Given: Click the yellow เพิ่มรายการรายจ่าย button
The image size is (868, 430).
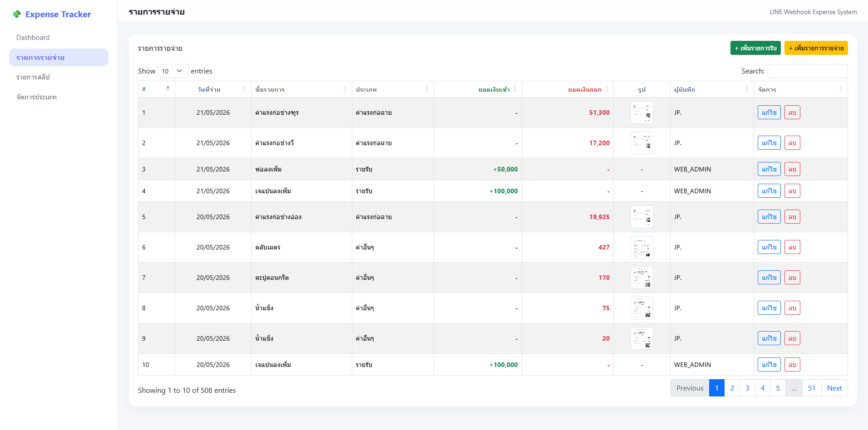Looking at the screenshot, I should pyautogui.click(x=816, y=48).
